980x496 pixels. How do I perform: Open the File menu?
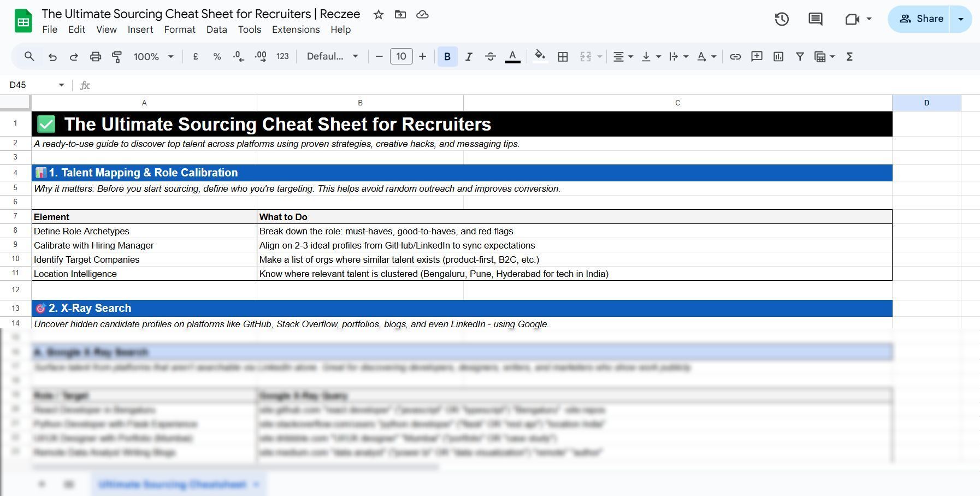pos(50,29)
